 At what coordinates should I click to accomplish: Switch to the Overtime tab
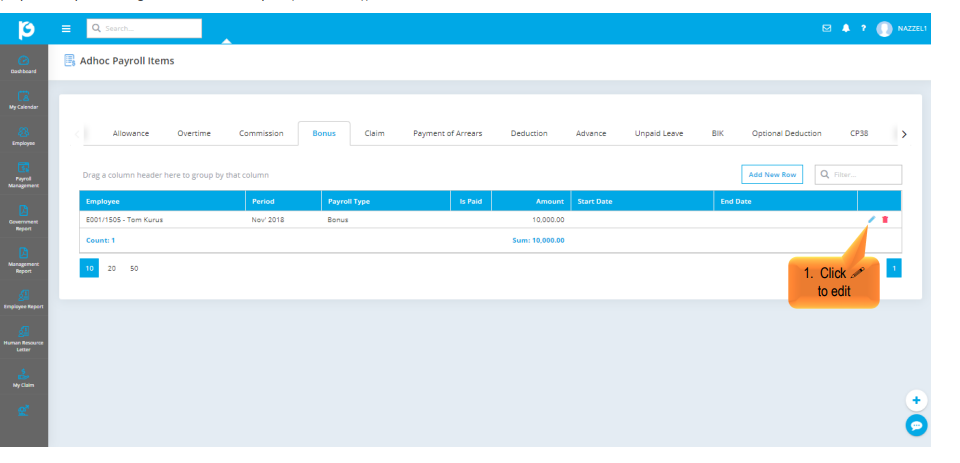(194, 133)
